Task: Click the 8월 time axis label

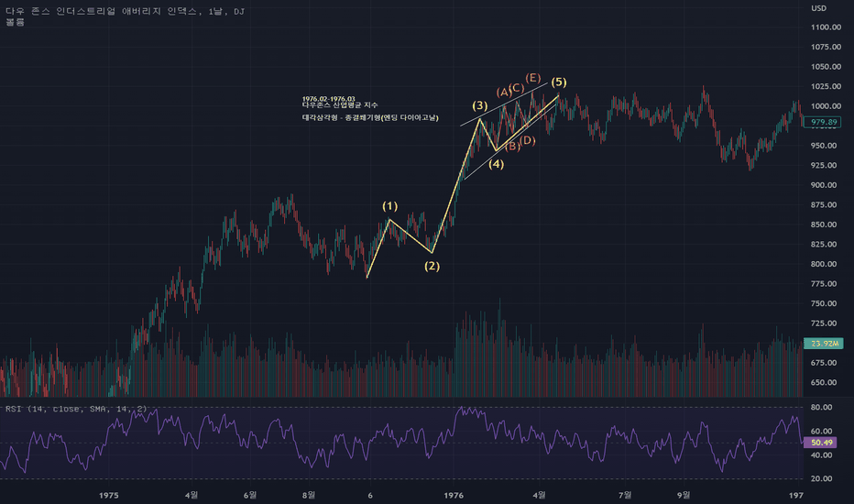Action: [x=308, y=495]
